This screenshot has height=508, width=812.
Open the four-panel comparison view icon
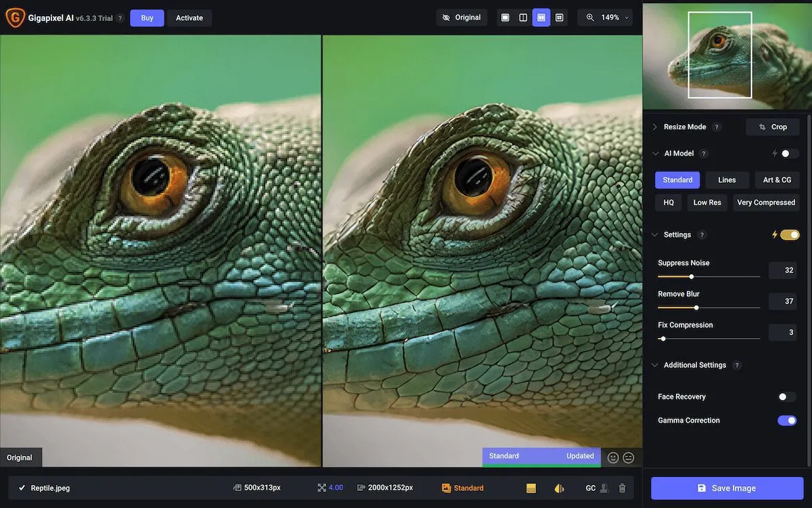[x=560, y=17]
